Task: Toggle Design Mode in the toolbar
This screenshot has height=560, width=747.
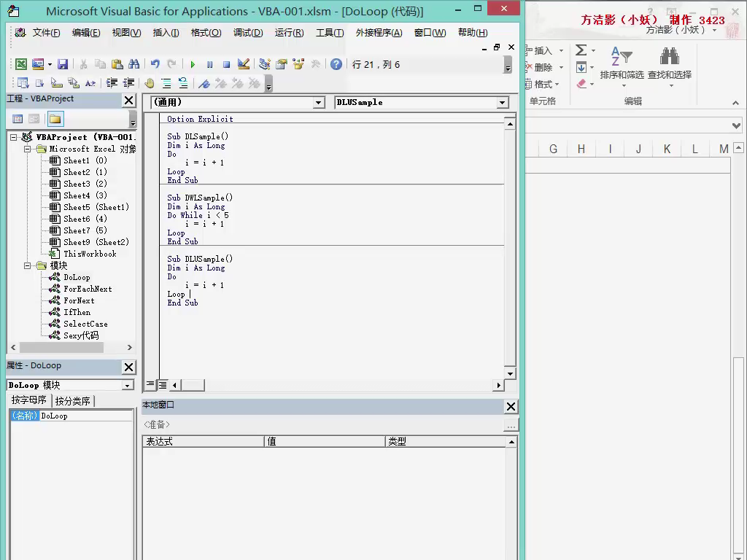Action: tap(244, 64)
